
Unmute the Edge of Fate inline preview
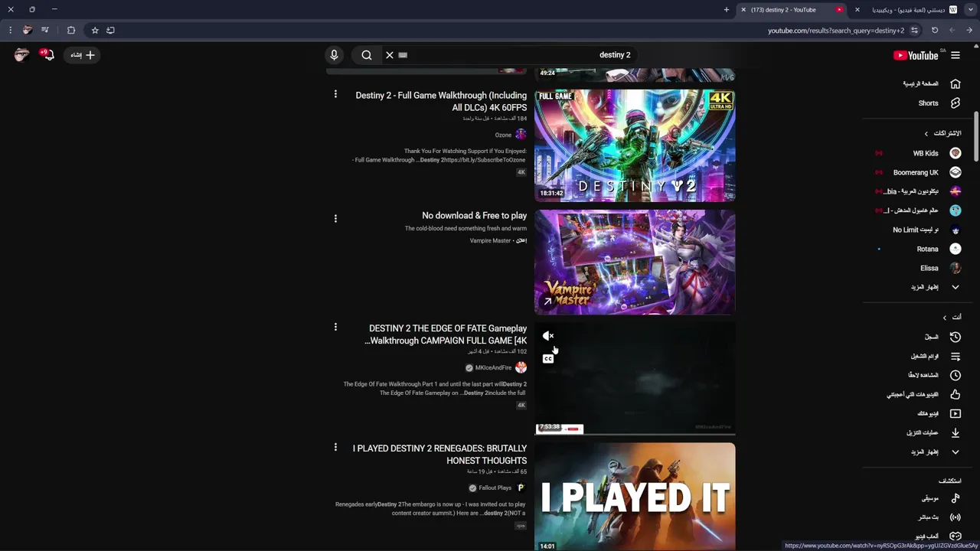coord(548,336)
